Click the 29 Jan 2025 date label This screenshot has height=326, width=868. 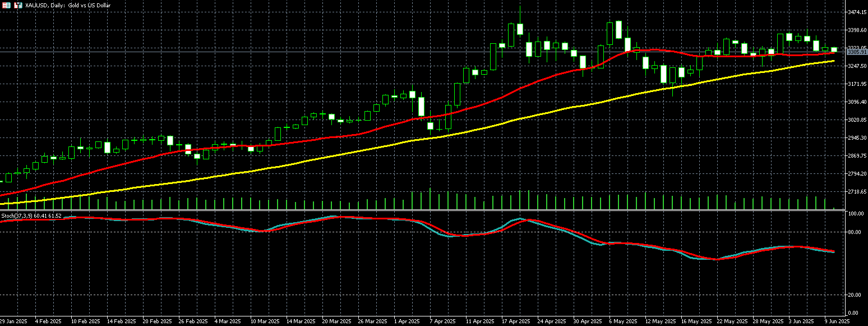[13, 322]
